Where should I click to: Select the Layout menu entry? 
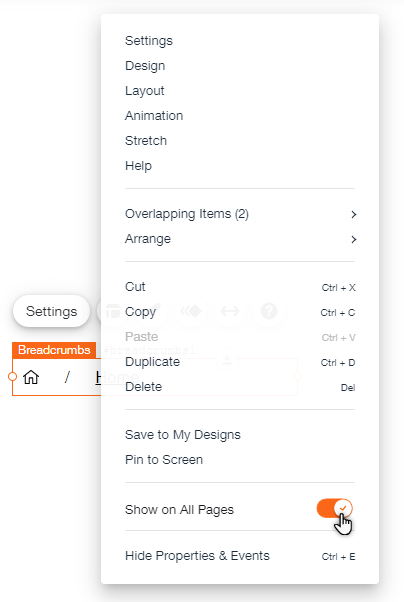pyautogui.click(x=144, y=91)
